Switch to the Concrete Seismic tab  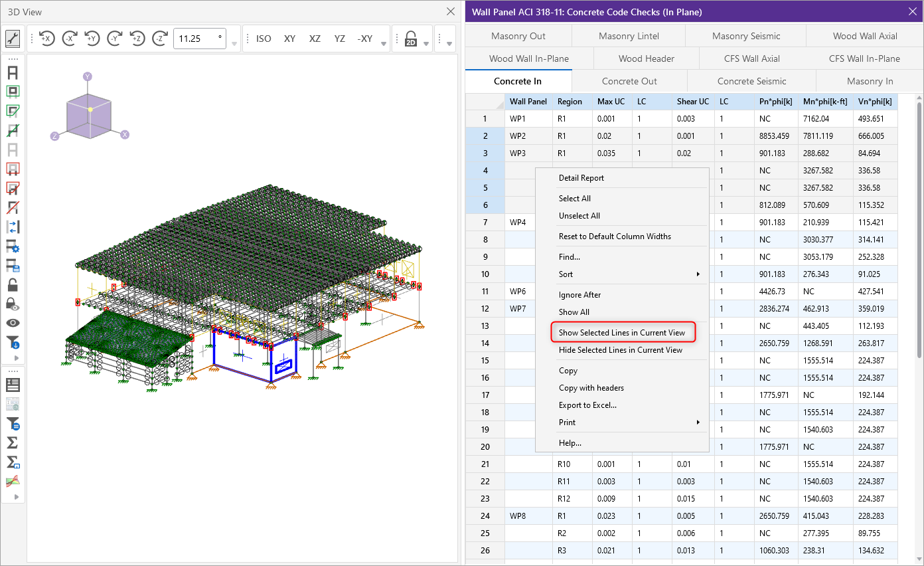point(751,81)
